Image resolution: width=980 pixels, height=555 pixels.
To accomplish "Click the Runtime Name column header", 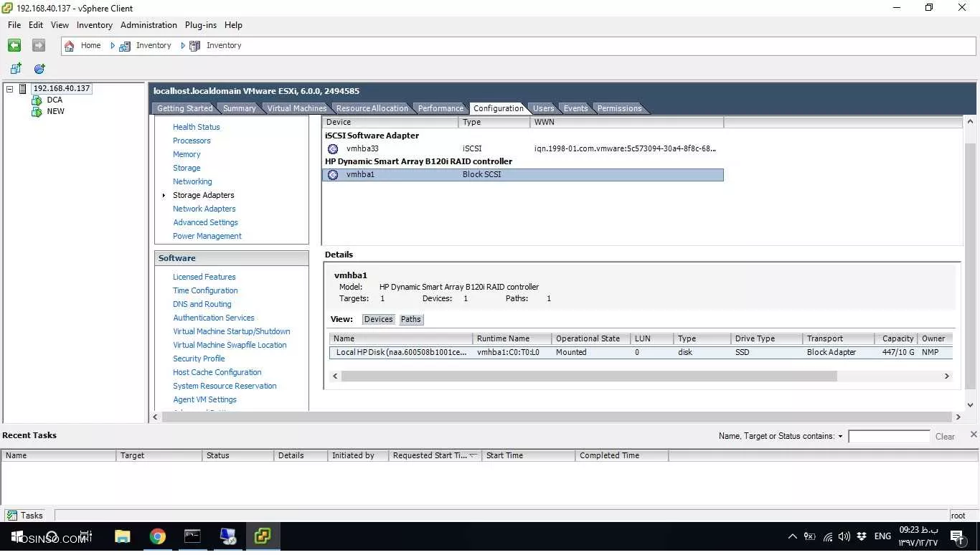I will pyautogui.click(x=512, y=338).
